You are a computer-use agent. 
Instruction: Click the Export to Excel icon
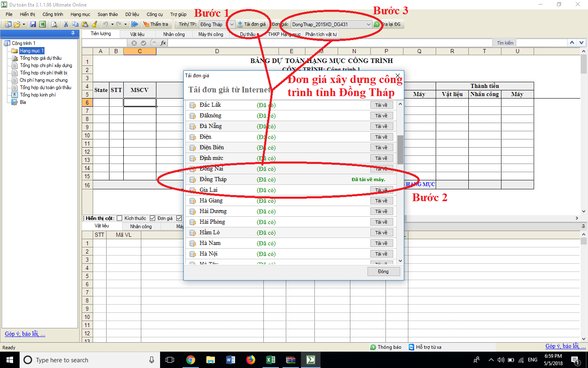tap(42, 25)
